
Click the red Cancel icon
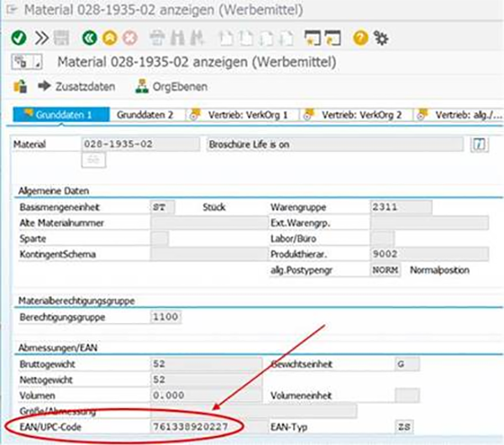pyautogui.click(x=130, y=38)
